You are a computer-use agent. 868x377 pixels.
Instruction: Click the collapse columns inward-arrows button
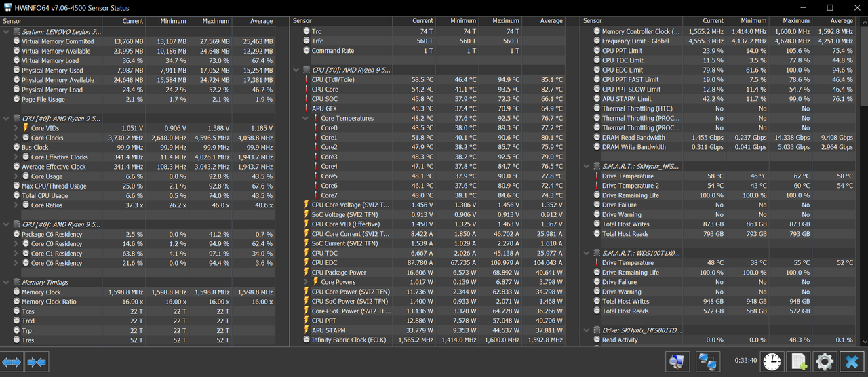point(37,362)
